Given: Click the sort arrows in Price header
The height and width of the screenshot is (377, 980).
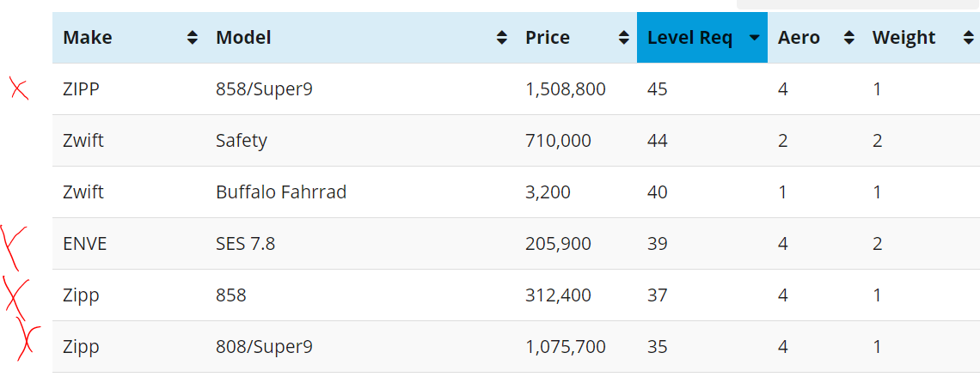Looking at the screenshot, I should (623, 38).
